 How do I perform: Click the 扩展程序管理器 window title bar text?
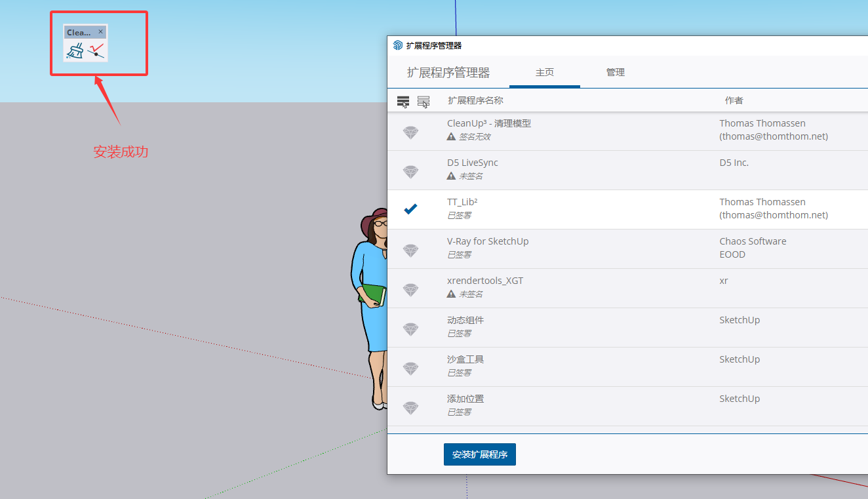[x=434, y=45]
